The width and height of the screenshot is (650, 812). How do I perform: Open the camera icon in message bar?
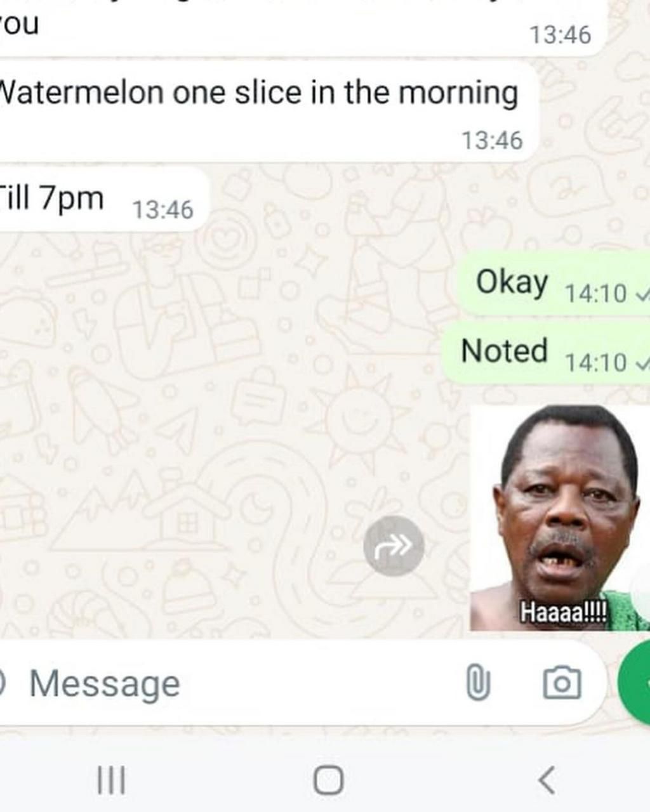(562, 683)
